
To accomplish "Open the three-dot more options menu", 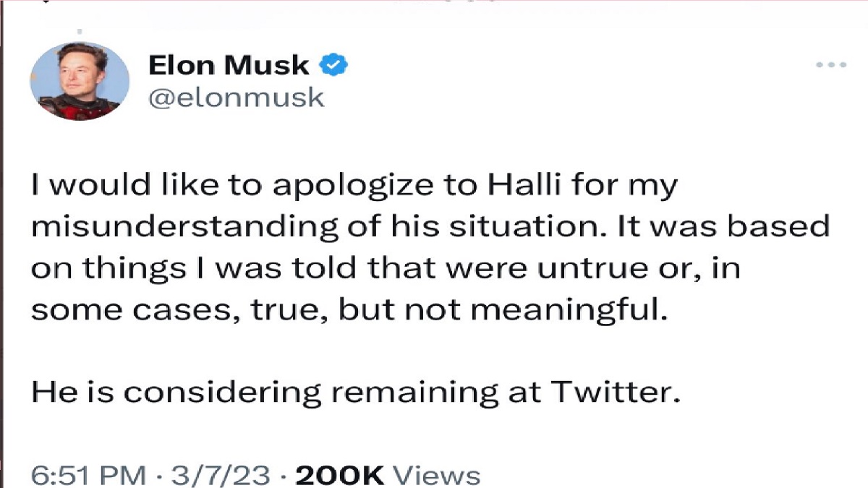I will 831,65.
